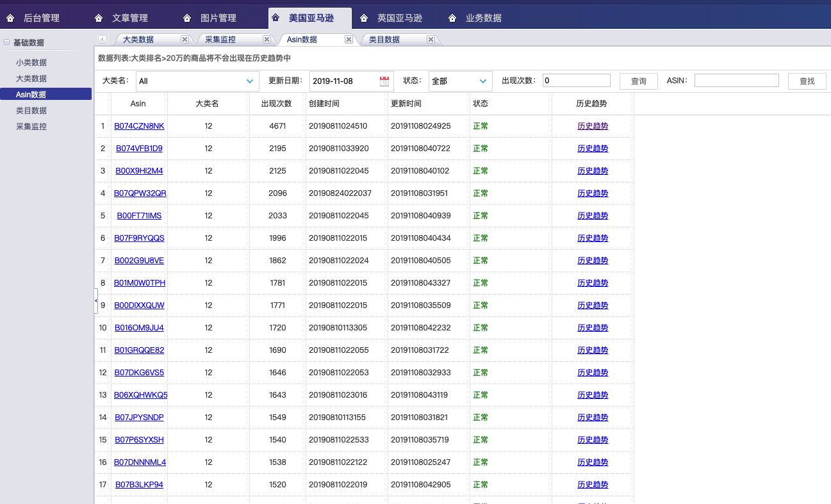The image size is (831, 504).
Task: Click the 查询 button
Action: pyautogui.click(x=639, y=81)
